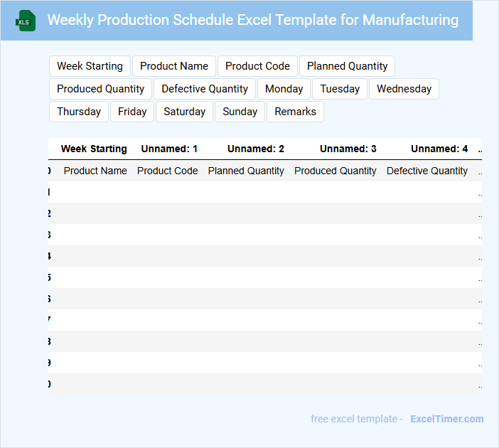Open the ExcelTimer.com link

[447, 419]
